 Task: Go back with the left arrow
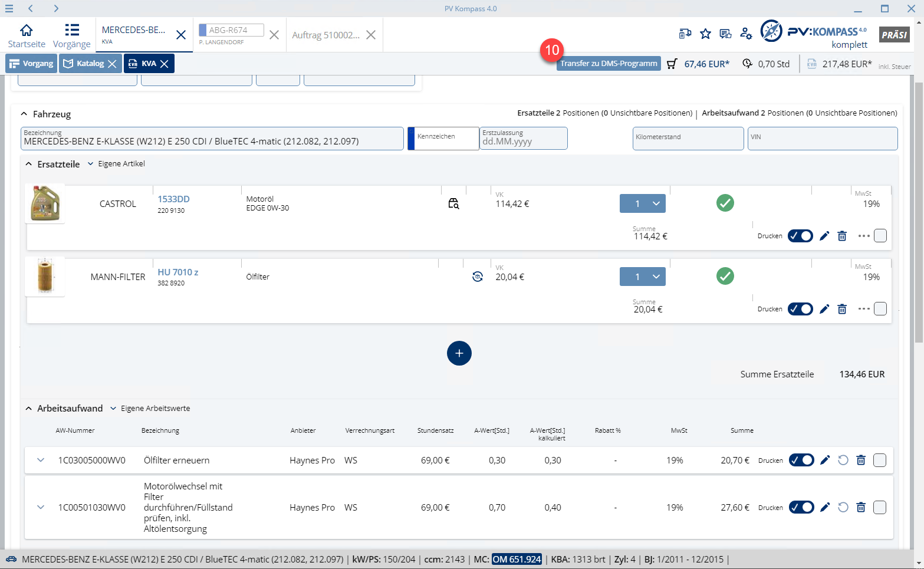click(31, 8)
